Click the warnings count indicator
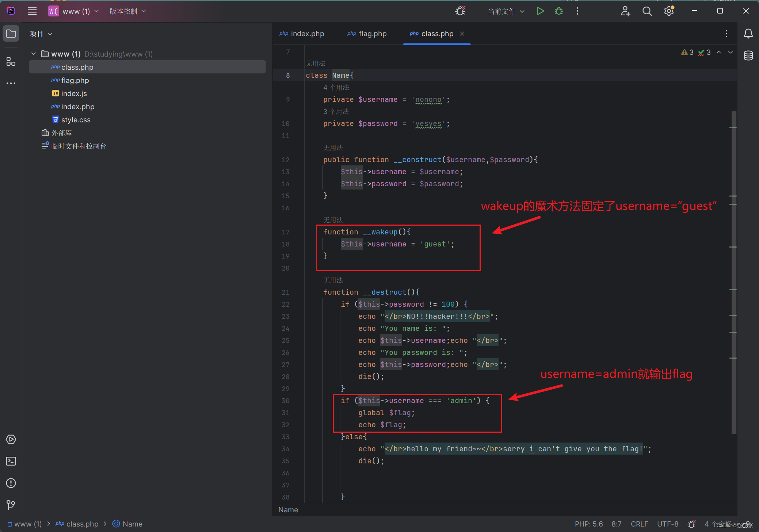 687,52
